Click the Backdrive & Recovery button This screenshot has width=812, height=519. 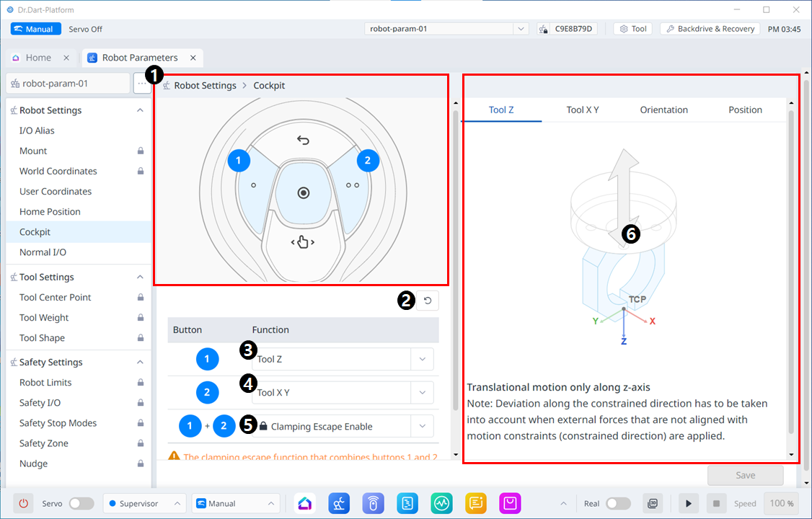[x=710, y=29]
